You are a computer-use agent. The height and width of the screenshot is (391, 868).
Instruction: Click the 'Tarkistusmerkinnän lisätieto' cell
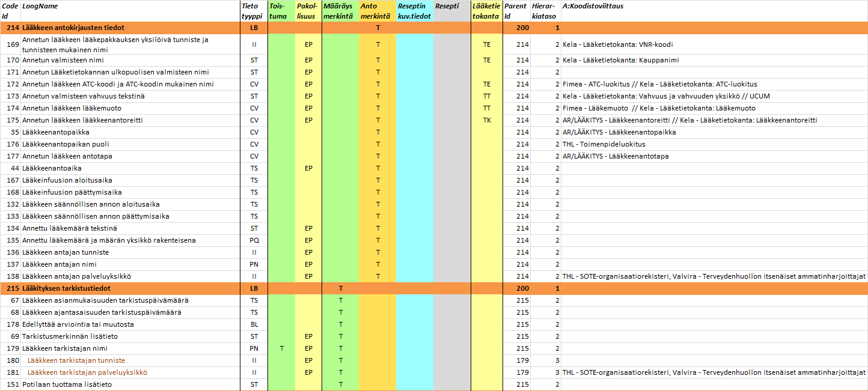click(130, 336)
